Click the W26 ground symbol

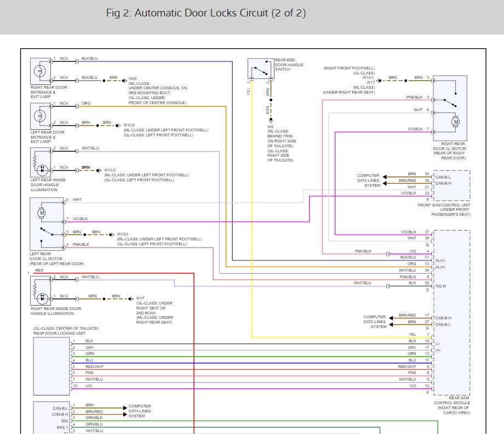coord(124,81)
